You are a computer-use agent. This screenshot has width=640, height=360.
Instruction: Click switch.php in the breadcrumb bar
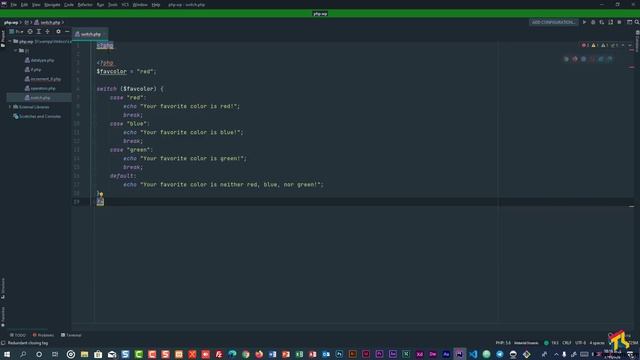tap(47, 22)
